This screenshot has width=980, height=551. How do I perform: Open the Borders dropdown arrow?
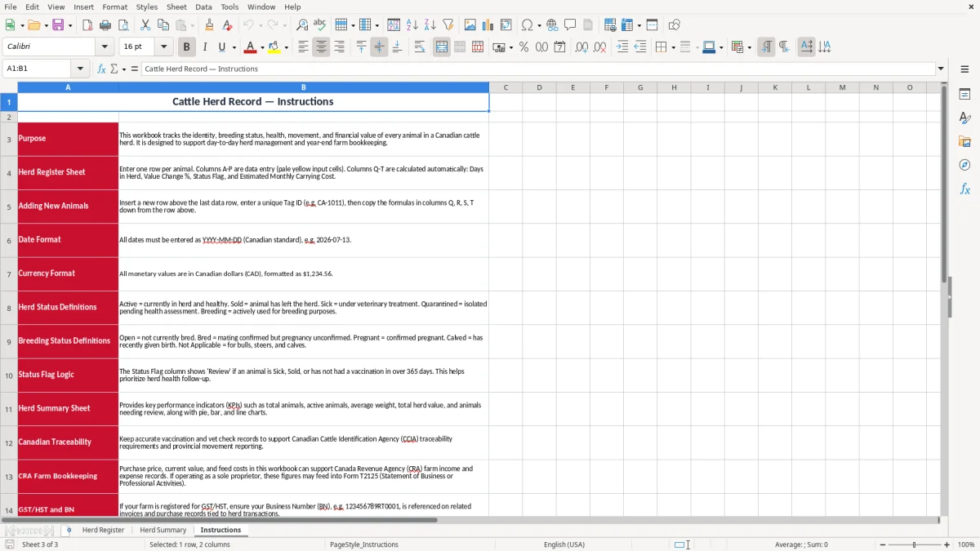pyautogui.click(x=674, y=47)
